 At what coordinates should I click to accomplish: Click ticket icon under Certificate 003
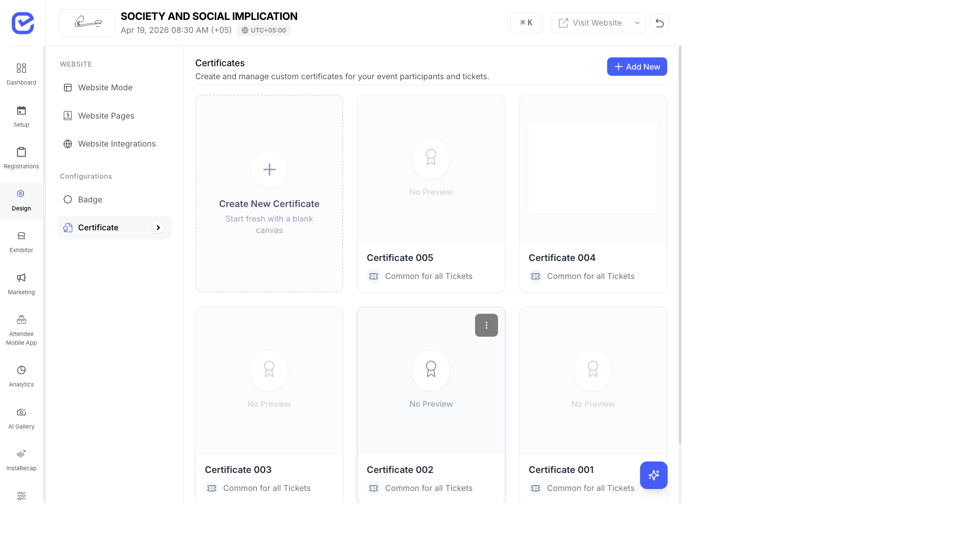(x=212, y=488)
